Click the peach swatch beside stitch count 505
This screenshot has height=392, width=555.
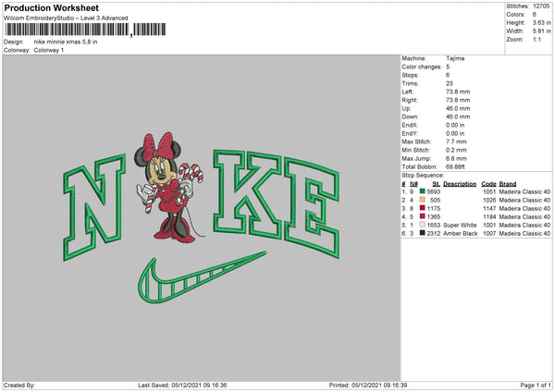pyautogui.click(x=422, y=200)
